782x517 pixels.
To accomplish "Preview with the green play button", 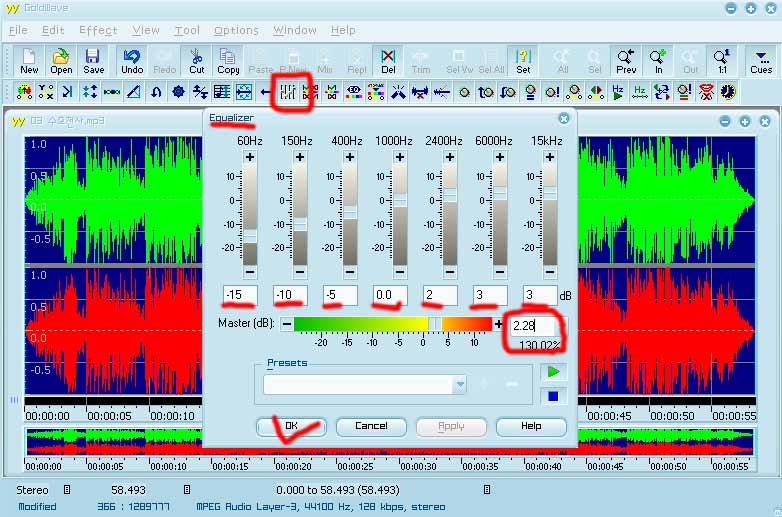I will pos(553,372).
